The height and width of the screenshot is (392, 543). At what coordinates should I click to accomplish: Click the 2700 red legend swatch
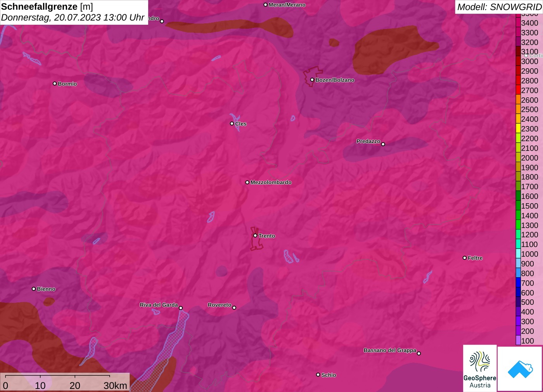(518, 90)
